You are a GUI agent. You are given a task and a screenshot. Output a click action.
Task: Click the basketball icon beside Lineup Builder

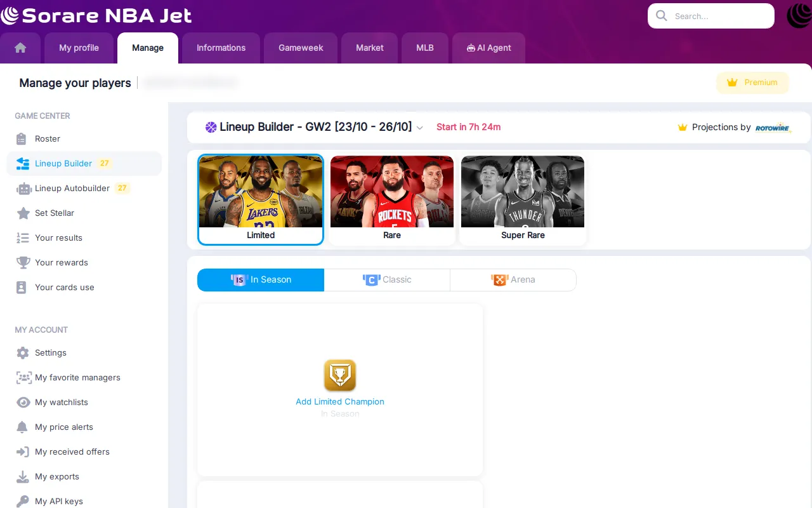[x=211, y=127]
